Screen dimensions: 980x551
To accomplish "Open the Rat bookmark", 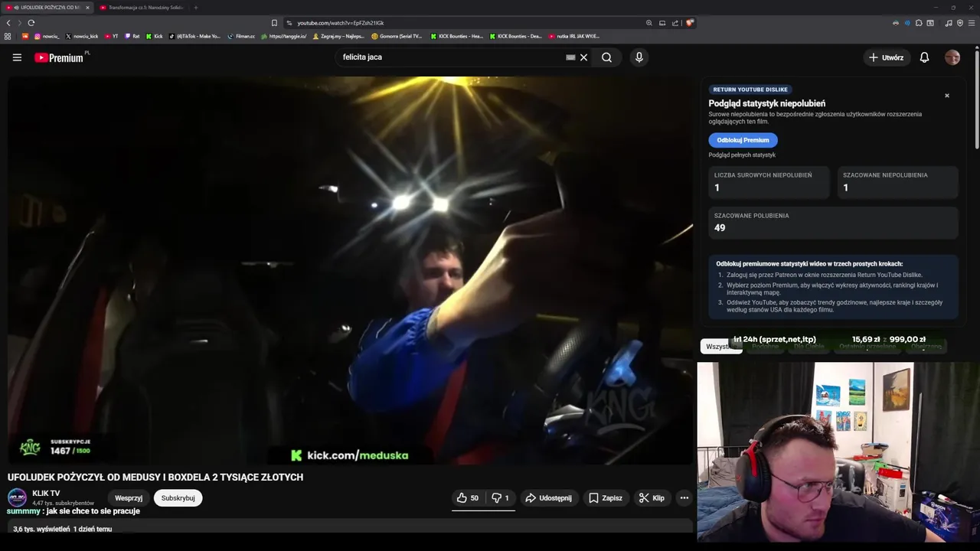I will 132,36.
